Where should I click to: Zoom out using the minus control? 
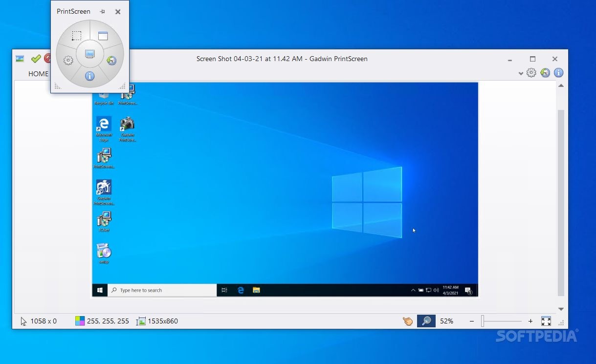pos(471,321)
